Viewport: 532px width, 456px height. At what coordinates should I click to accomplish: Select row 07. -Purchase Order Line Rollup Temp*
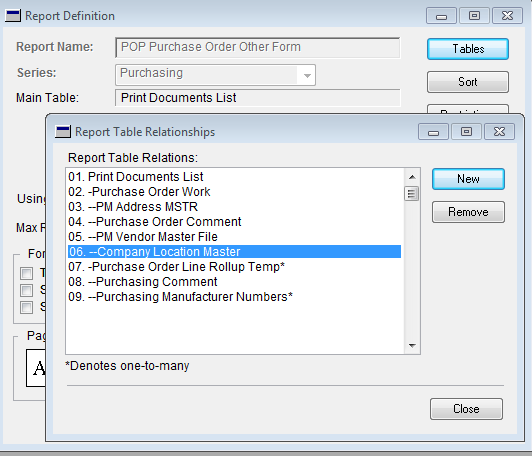pyautogui.click(x=234, y=267)
